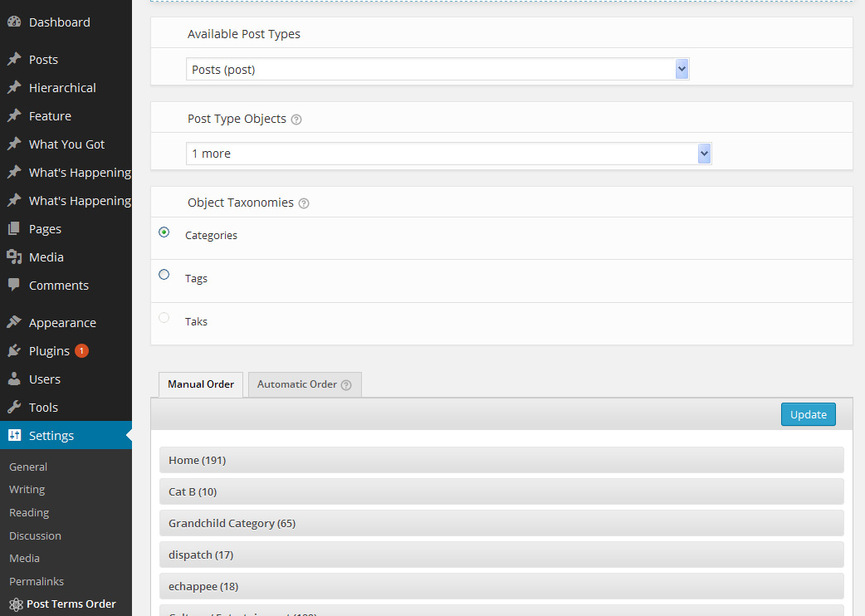Screen dimensions: 865x616
Task: Select the echappee (18) category row
Action: tap(501, 585)
